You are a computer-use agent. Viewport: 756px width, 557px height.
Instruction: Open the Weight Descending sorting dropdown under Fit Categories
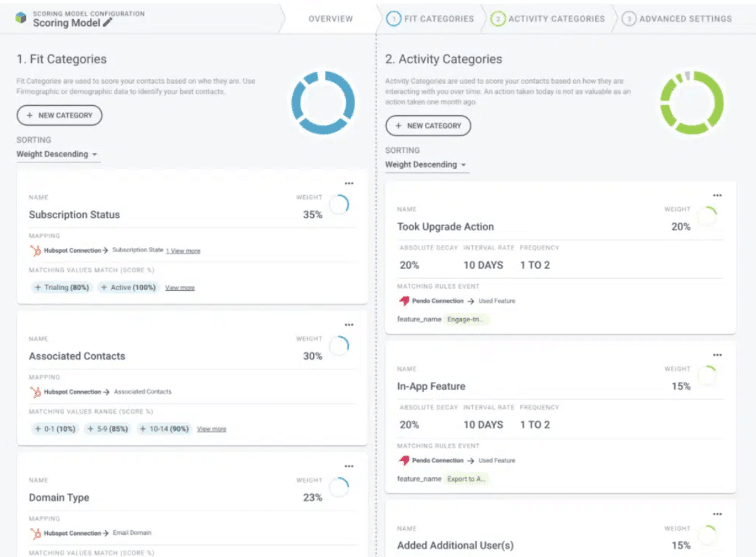pyautogui.click(x=58, y=154)
